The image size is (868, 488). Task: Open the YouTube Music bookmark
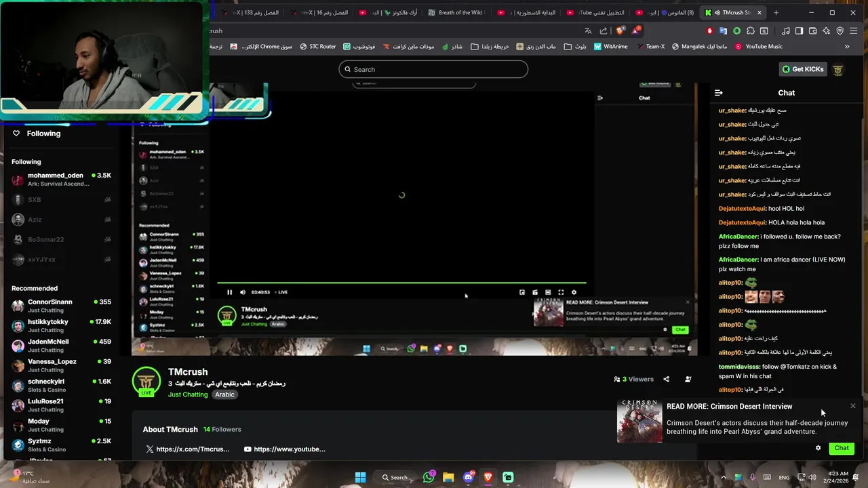pos(759,47)
